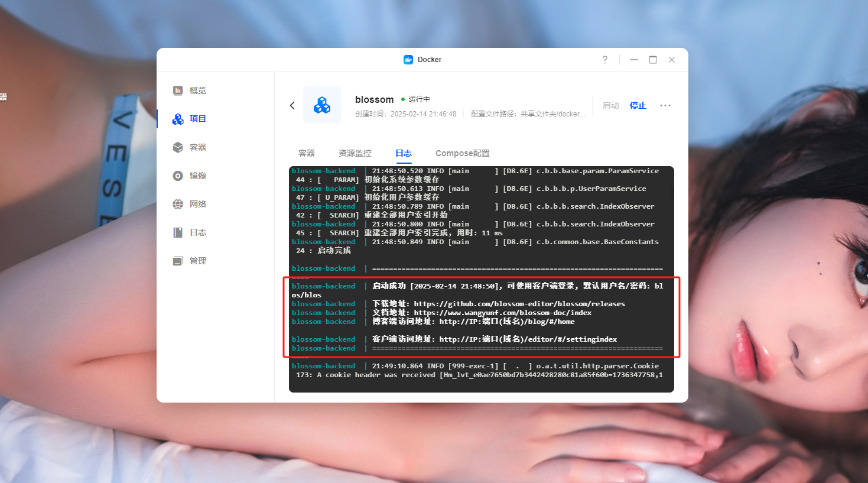
Task: Select the 日志 tab in project view
Action: click(x=404, y=153)
